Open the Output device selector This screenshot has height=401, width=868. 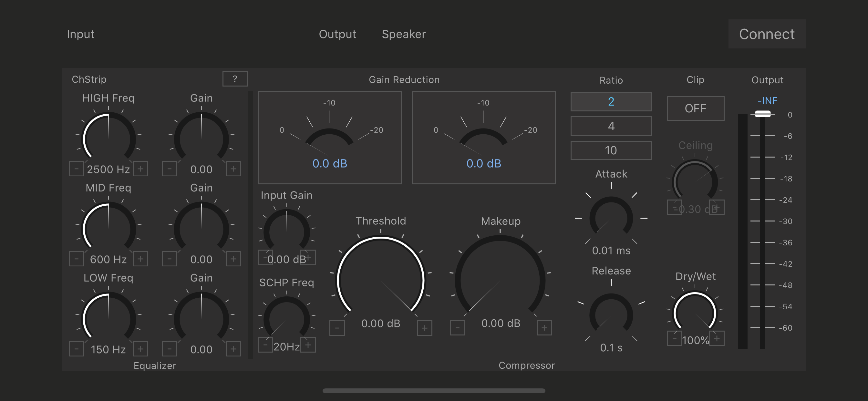coord(337,34)
